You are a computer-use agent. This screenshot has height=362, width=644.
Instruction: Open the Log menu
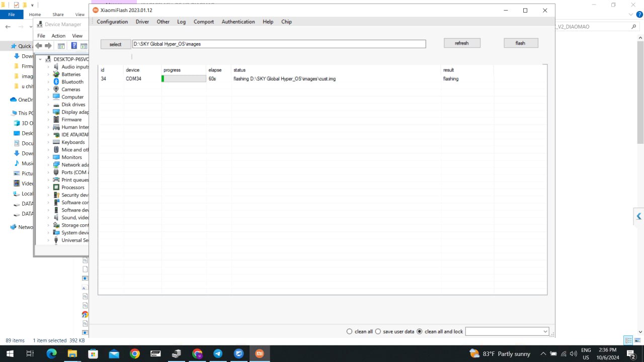pyautogui.click(x=181, y=22)
